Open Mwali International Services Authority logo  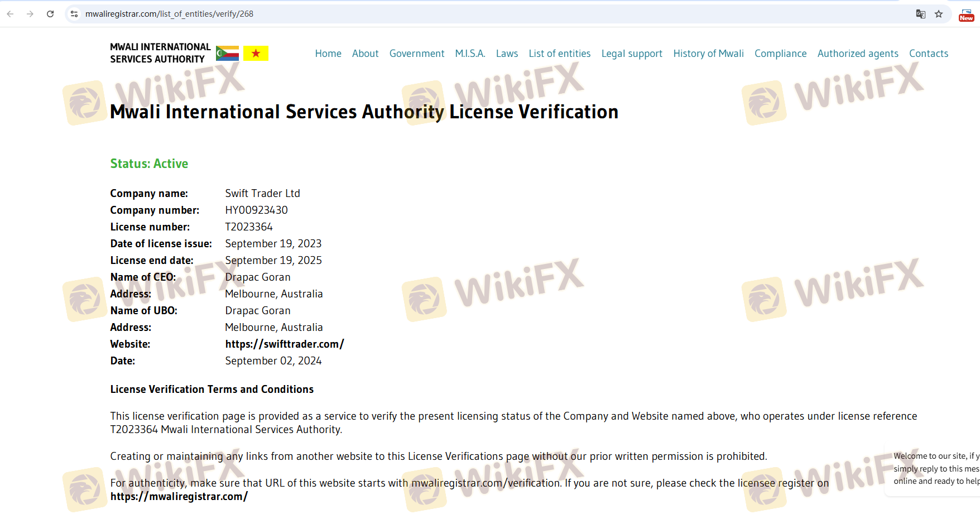point(160,53)
